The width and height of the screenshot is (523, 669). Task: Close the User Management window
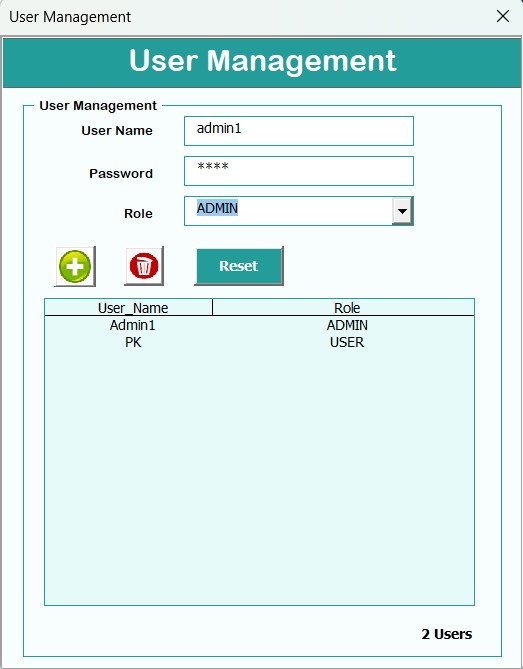503,16
